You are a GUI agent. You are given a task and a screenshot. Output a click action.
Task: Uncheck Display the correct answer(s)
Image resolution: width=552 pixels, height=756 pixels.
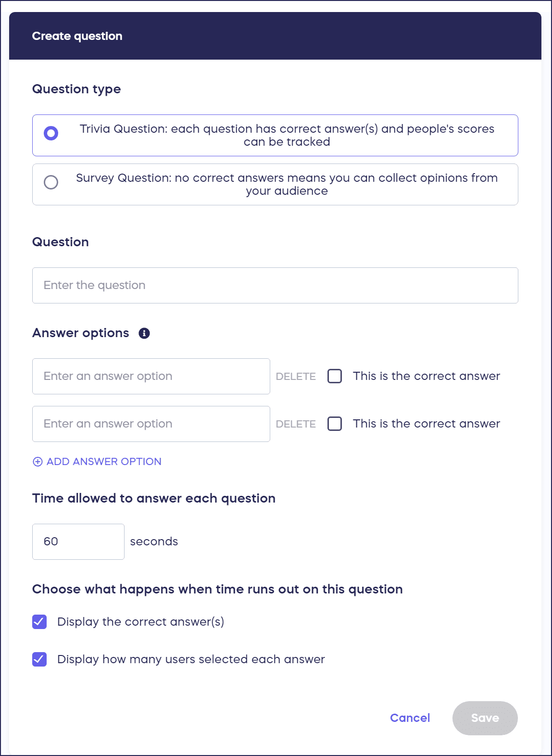pos(39,622)
